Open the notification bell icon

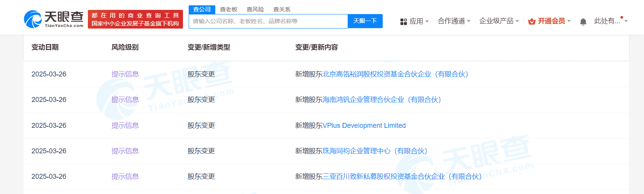click(583, 22)
